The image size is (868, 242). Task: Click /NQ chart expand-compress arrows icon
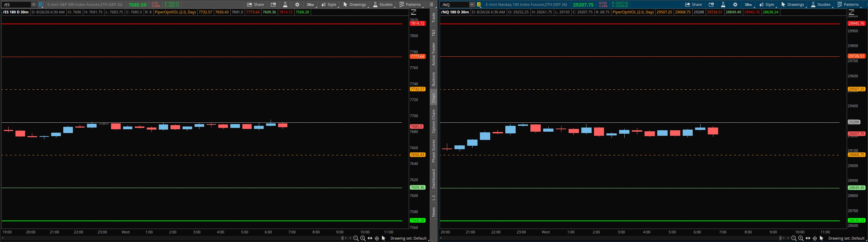808,238
